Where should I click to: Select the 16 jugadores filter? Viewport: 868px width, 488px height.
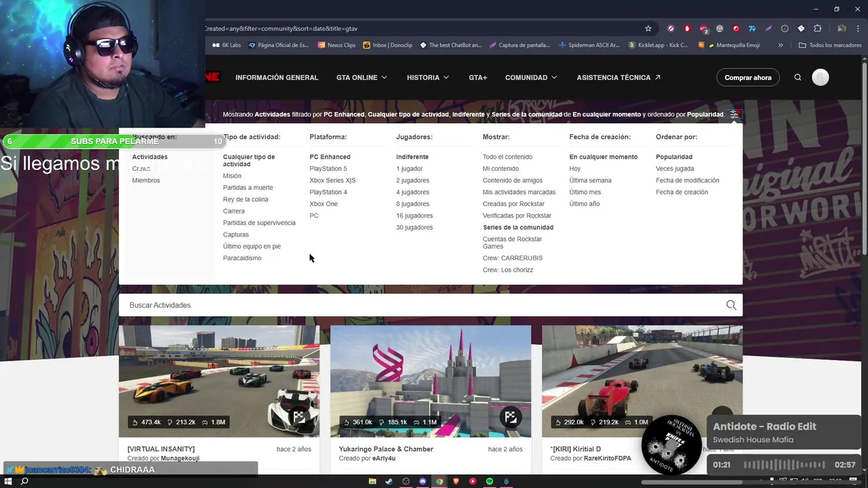point(414,216)
